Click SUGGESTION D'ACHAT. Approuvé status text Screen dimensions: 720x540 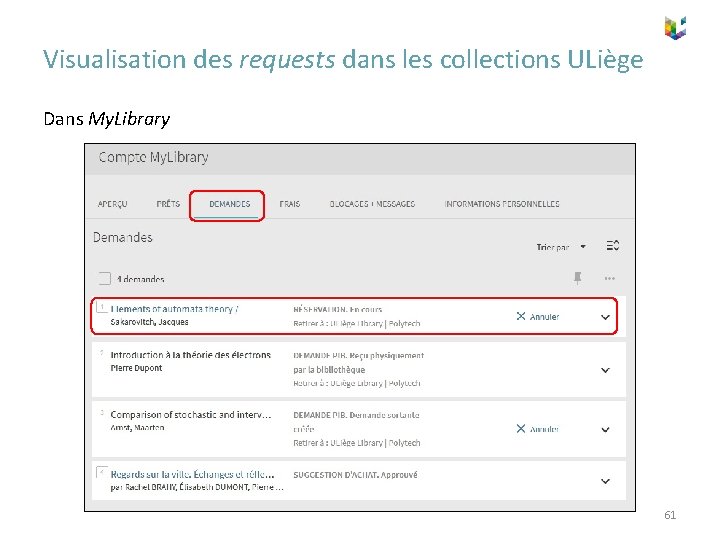(x=355, y=475)
